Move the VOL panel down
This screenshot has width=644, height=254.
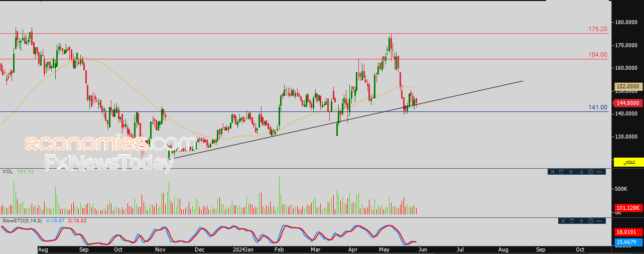coord(581,172)
